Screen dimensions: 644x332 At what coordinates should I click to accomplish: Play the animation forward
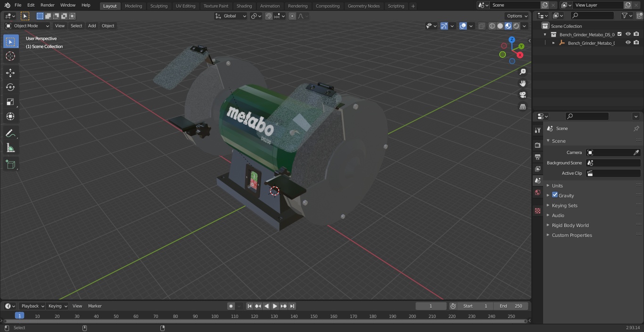pyautogui.click(x=275, y=306)
